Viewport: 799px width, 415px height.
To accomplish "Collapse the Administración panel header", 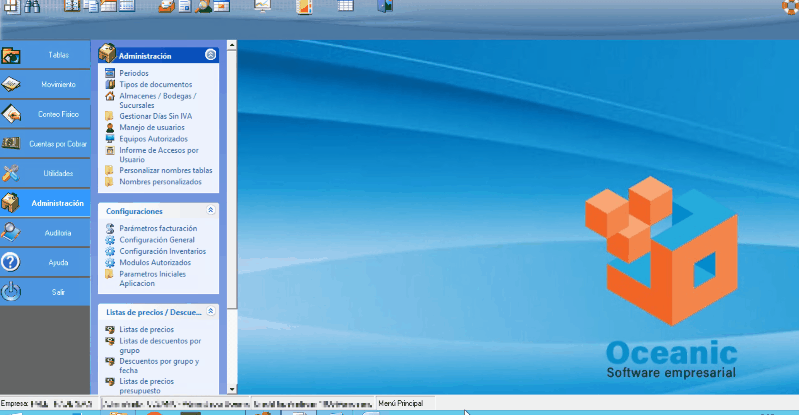I will [210, 56].
